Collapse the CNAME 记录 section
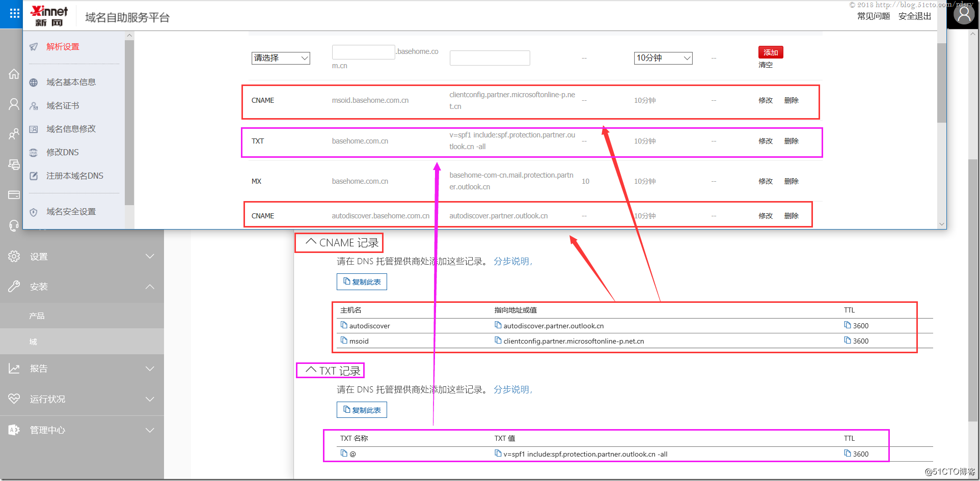 311,242
